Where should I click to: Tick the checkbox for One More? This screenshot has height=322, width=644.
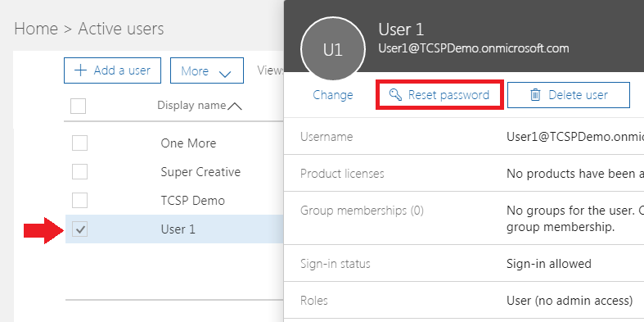pos(79,143)
